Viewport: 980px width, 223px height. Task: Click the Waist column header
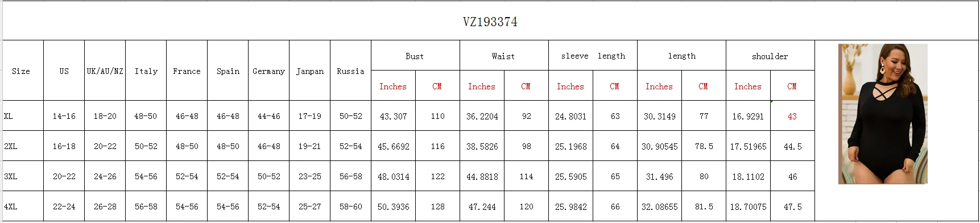click(x=504, y=56)
